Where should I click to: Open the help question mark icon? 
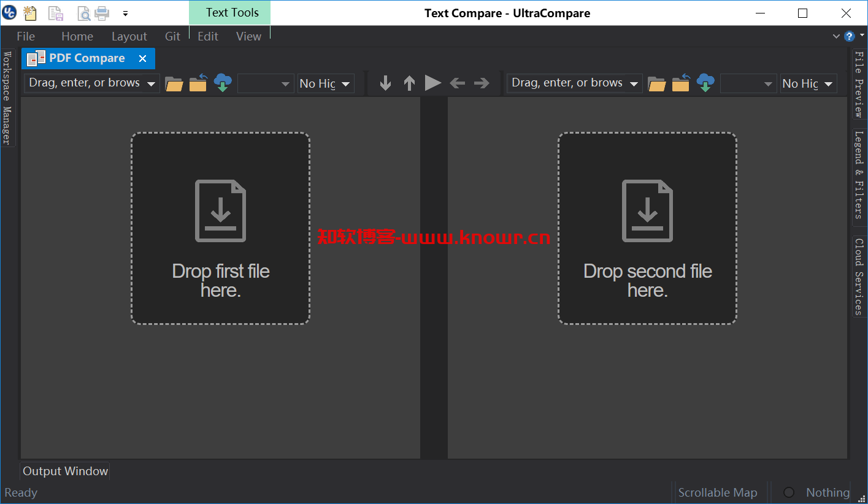tap(850, 36)
